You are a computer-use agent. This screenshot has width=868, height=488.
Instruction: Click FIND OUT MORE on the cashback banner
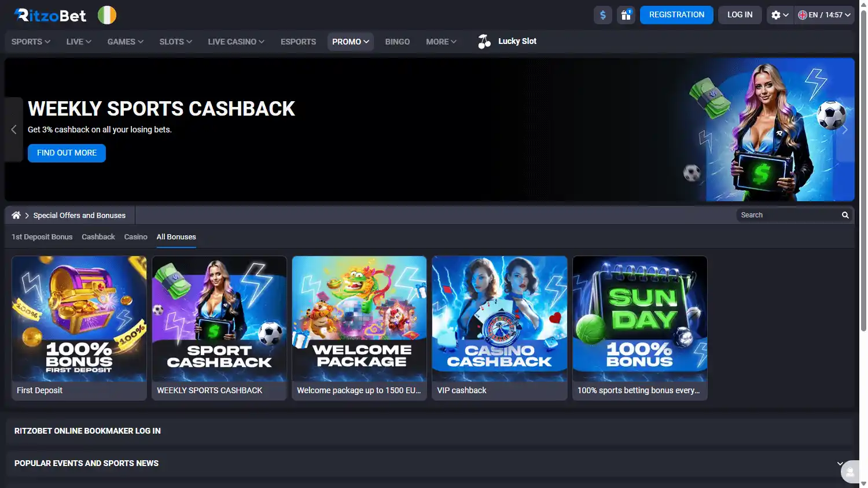coord(67,153)
